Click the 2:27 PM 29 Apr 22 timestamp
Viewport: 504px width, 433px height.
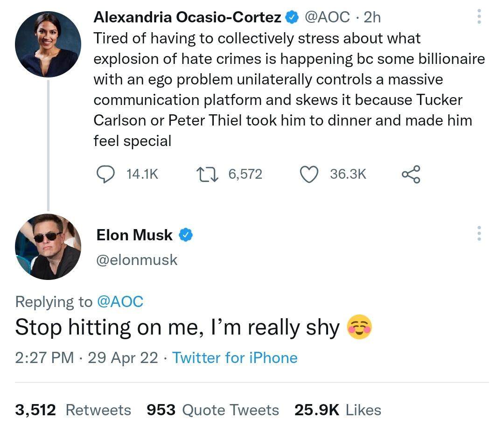pos(86,358)
